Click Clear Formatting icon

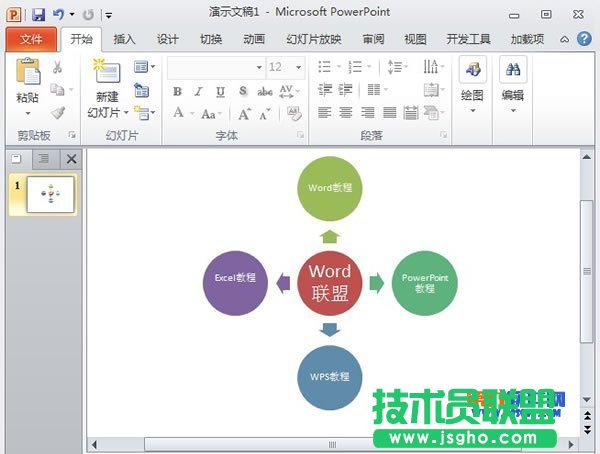tap(294, 114)
